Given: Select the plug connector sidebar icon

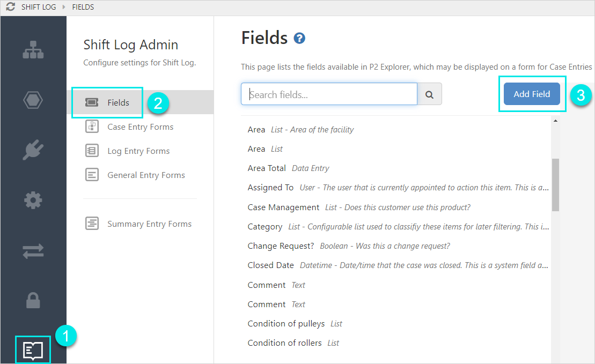Looking at the screenshot, I should [33, 150].
